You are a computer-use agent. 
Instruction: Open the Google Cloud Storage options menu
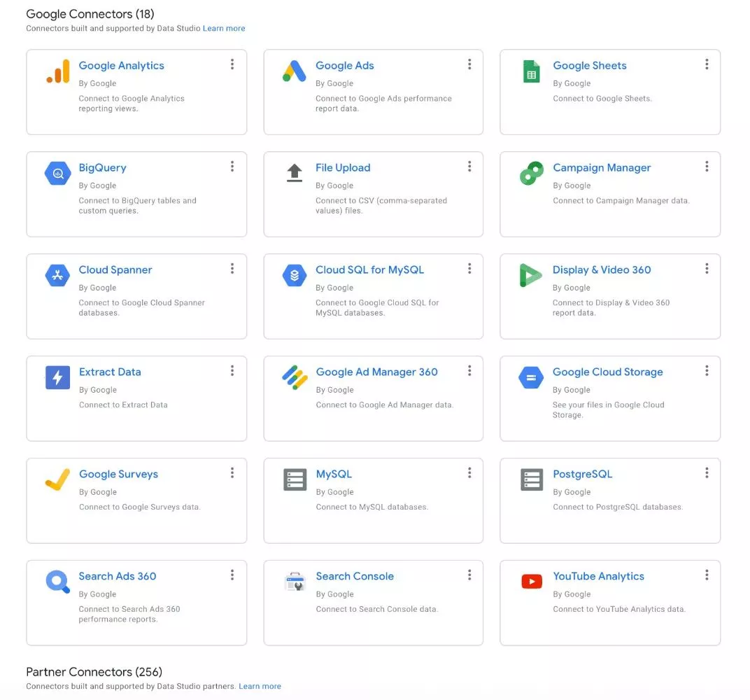(707, 370)
